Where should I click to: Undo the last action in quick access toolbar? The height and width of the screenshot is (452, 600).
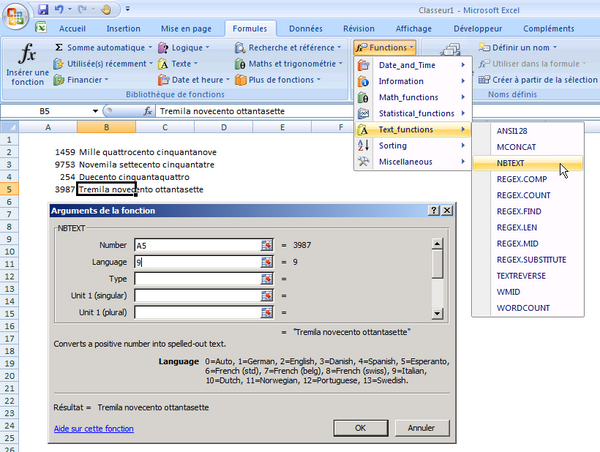(59, 9)
